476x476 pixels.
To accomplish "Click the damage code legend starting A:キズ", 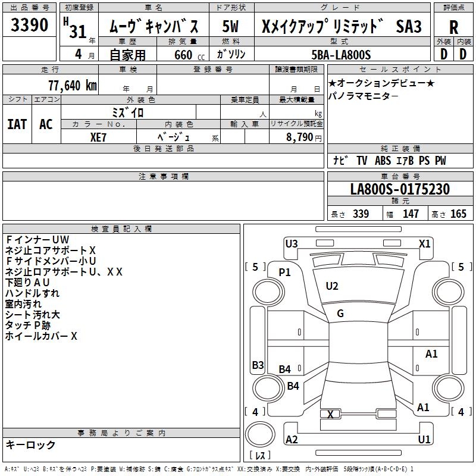I will pyautogui.click(x=209, y=469).
